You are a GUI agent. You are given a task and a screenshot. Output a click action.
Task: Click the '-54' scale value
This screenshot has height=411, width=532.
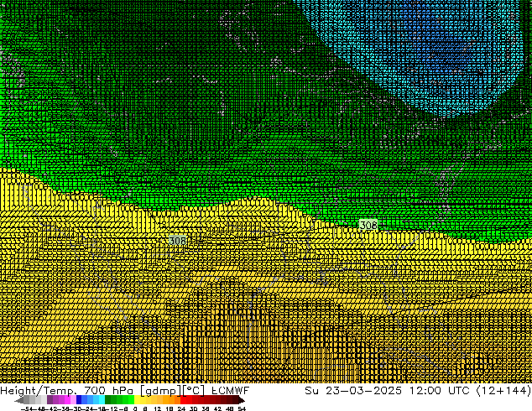pos(27,408)
